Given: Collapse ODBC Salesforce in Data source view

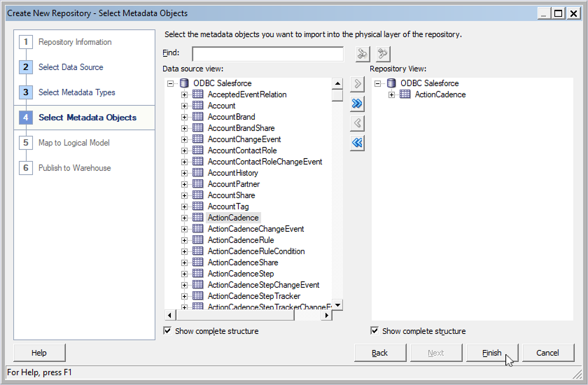Looking at the screenshot, I should 170,83.
